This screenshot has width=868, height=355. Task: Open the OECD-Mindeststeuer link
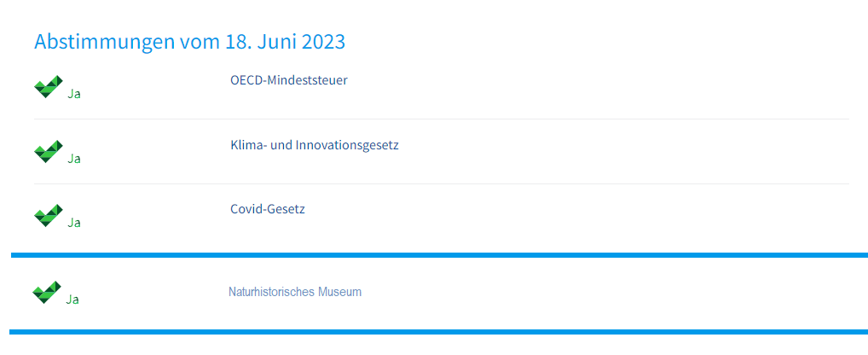click(x=289, y=80)
